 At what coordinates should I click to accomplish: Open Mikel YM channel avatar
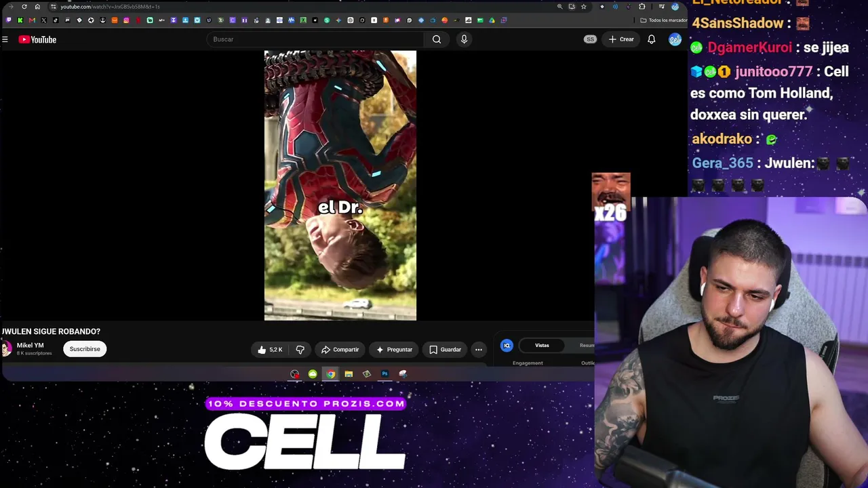(x=7, y=349)
